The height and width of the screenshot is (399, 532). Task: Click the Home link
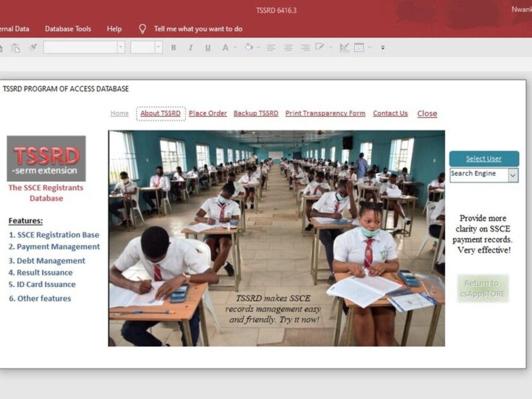click(x=119, y=113)
